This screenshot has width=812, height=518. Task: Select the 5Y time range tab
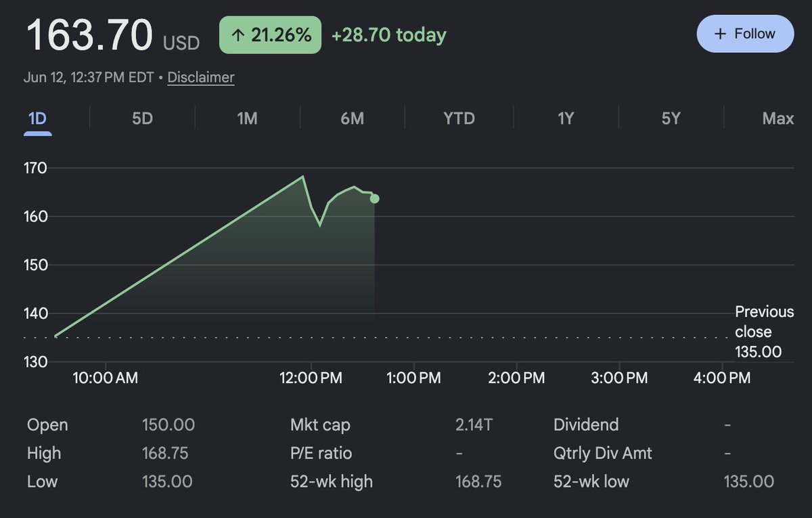(x=671, y=118)
